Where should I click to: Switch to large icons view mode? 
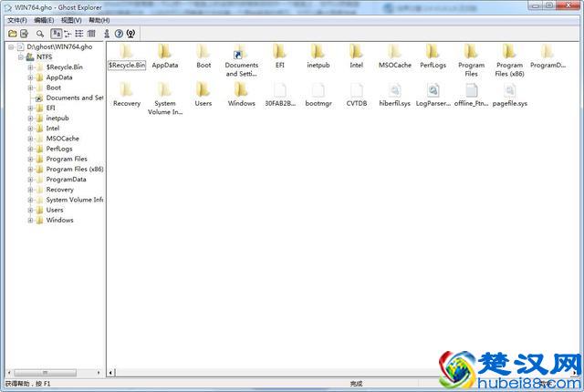tap(57, 33)
